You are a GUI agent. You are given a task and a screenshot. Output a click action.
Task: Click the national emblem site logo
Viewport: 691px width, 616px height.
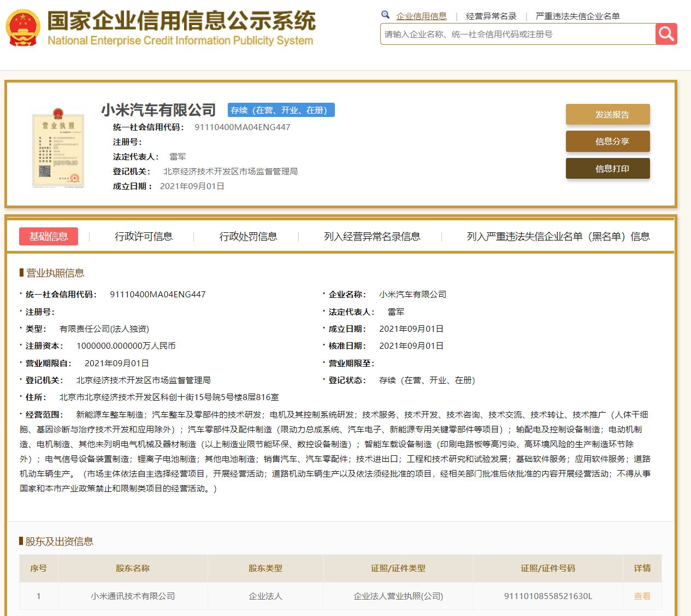click(23, 27)
